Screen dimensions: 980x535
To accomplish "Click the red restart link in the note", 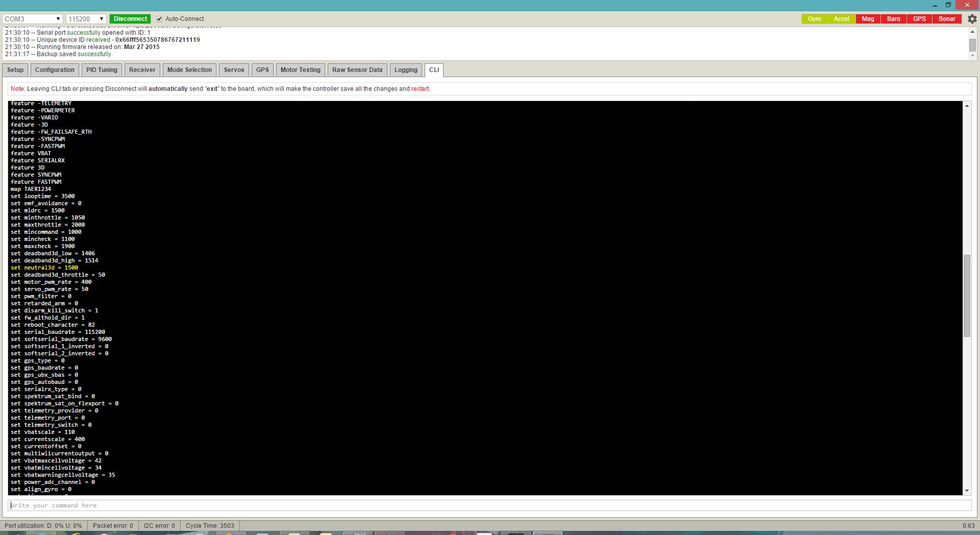I will coord(420,89).
